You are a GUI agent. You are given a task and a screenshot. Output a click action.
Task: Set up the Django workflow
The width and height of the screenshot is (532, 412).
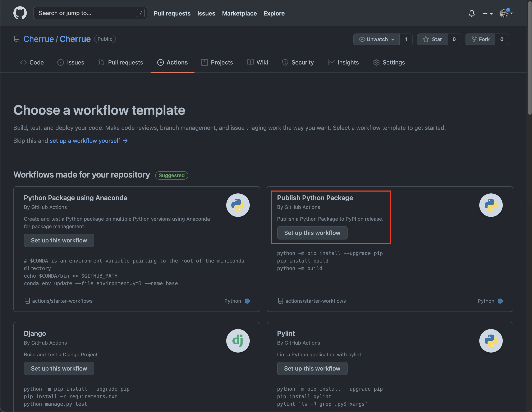point(59,368)
